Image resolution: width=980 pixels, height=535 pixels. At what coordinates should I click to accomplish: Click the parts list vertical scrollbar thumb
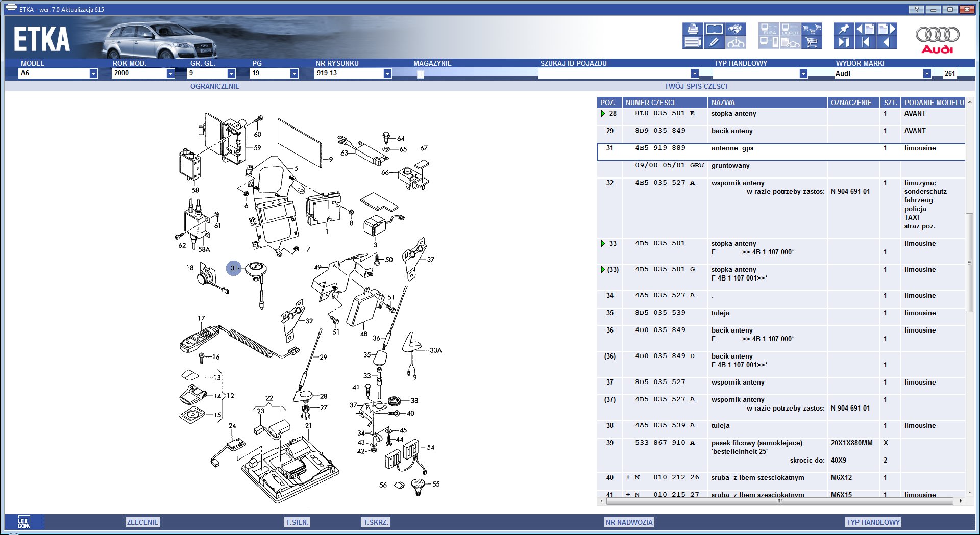969,263
